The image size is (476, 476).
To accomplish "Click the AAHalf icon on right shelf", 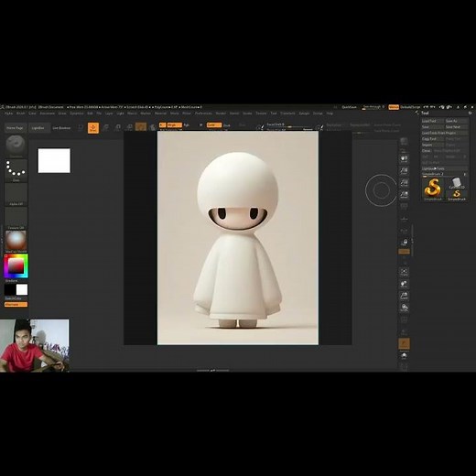I will point(404,195).
